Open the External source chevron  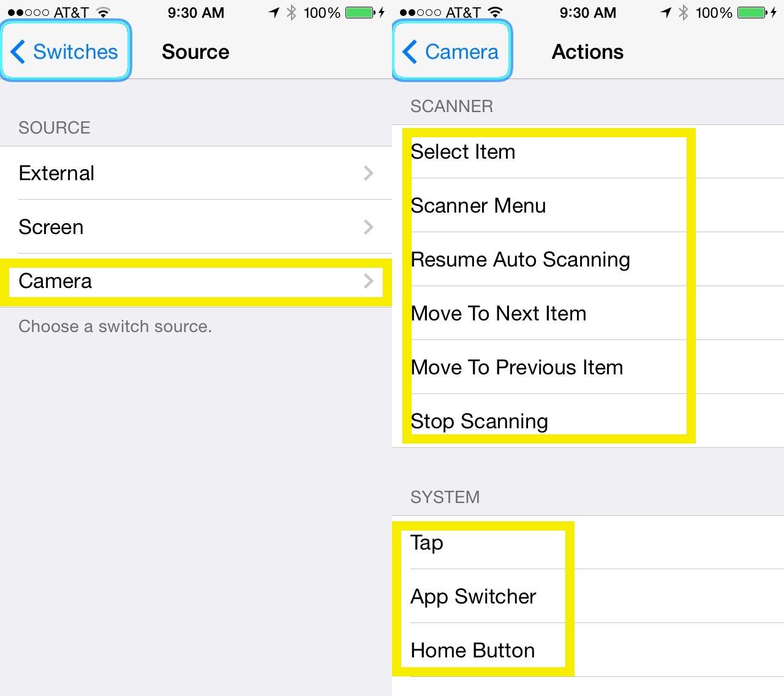[368, 173]
